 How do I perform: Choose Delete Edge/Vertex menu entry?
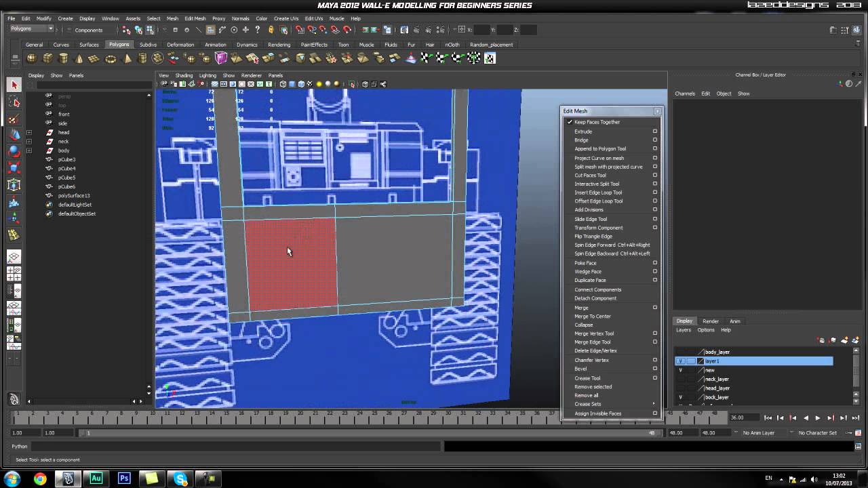click(595, 351)
